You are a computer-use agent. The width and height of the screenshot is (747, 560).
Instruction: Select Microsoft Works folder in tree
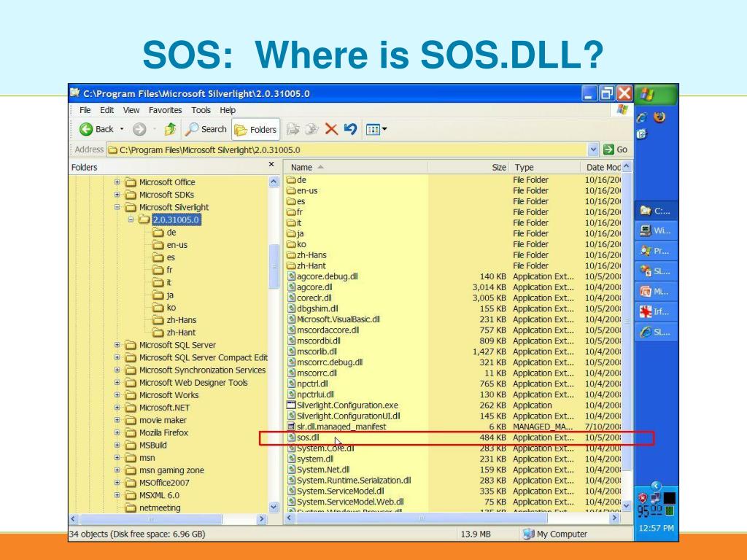(x=162, y=395)
